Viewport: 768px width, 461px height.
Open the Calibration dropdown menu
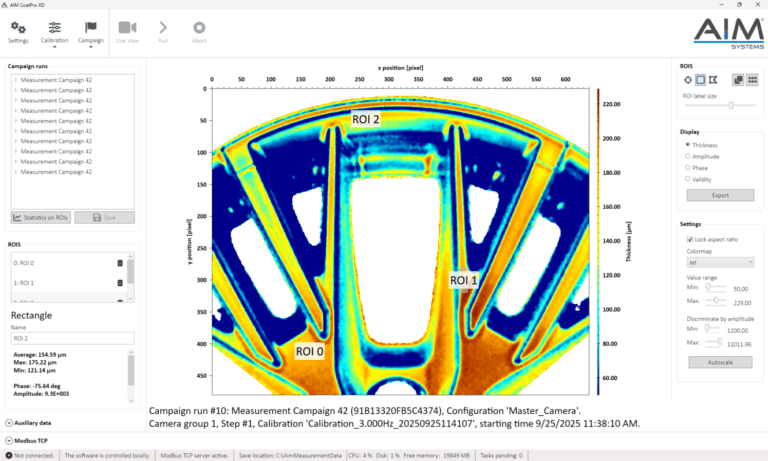click(x=54, y=32)
